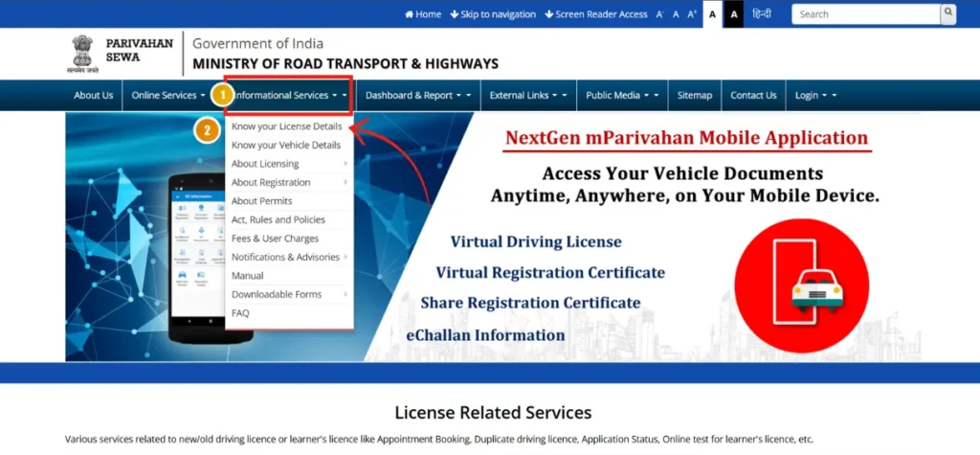Expand the Public Media dropdown
980x455 pixels.
(622, 95)
